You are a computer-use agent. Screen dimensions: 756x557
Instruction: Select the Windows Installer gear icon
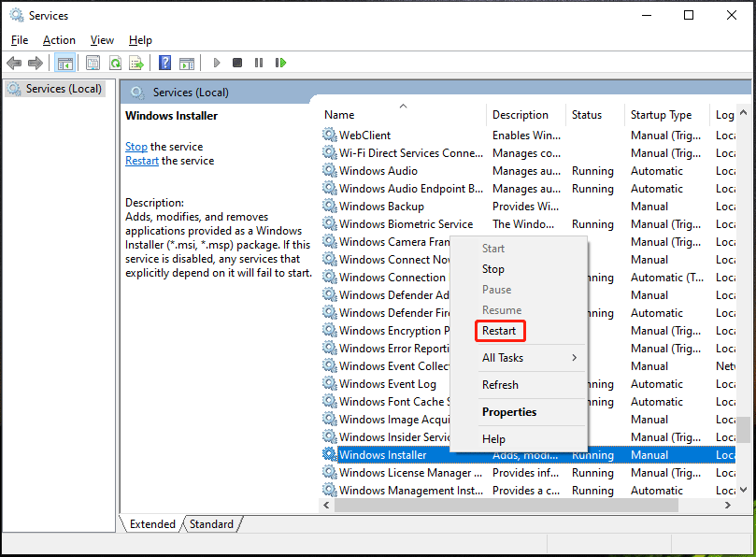tap(329, 454)
